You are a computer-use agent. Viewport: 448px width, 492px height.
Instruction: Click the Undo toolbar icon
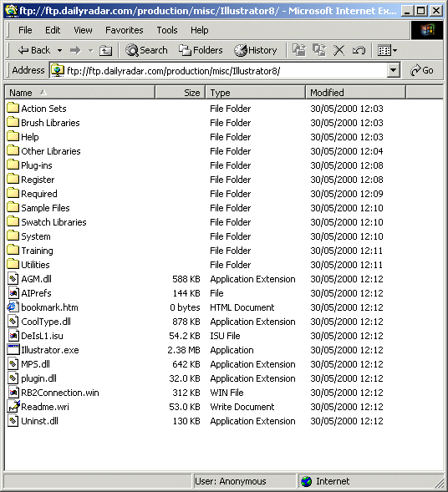click(x=359, y=50)
